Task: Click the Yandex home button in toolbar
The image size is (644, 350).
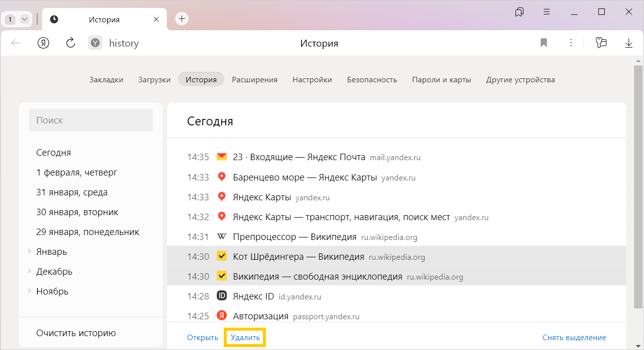Action: pos(44,43)
